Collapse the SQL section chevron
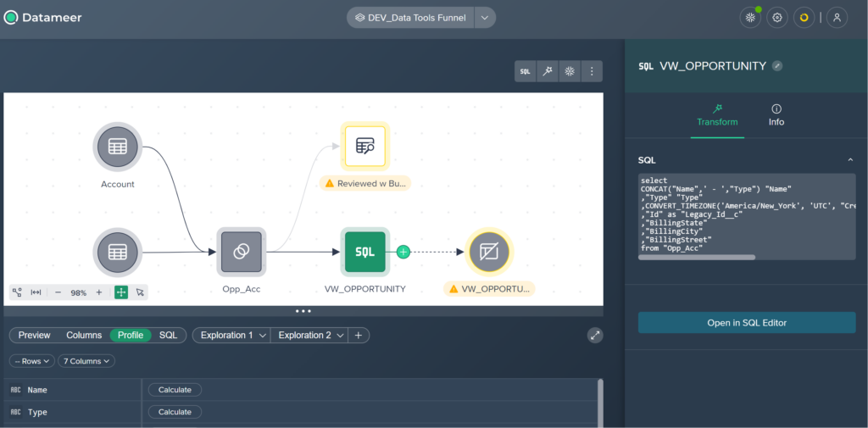Viewport: 868px width, 428px height. [850, 160]
